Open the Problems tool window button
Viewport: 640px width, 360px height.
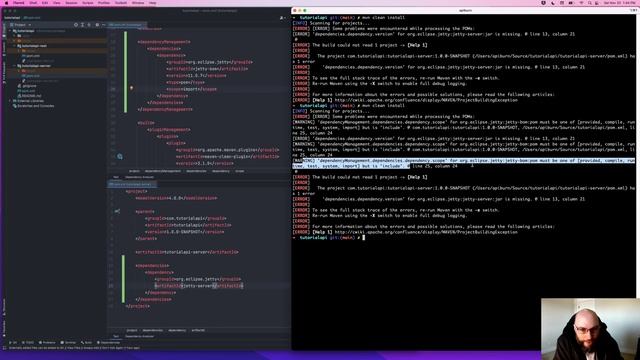click(x=47, y=342)
